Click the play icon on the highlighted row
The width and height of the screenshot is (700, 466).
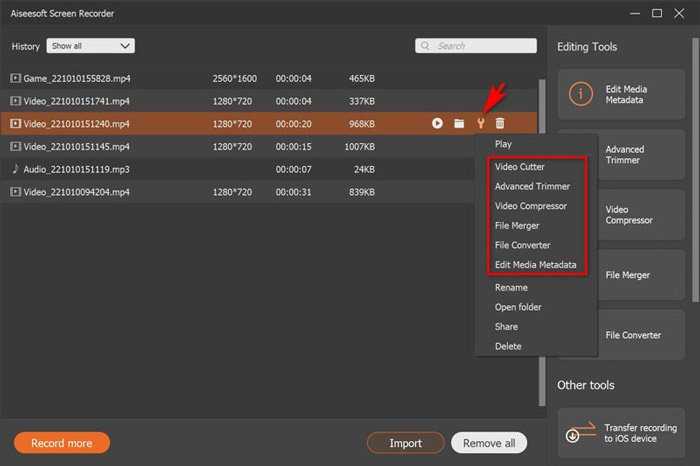click(437, 123)
